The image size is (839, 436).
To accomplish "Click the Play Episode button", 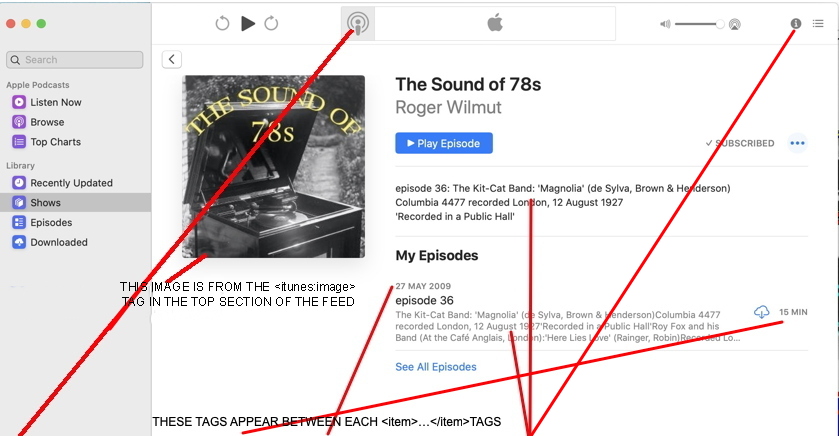I will click(x=444, y=143).
